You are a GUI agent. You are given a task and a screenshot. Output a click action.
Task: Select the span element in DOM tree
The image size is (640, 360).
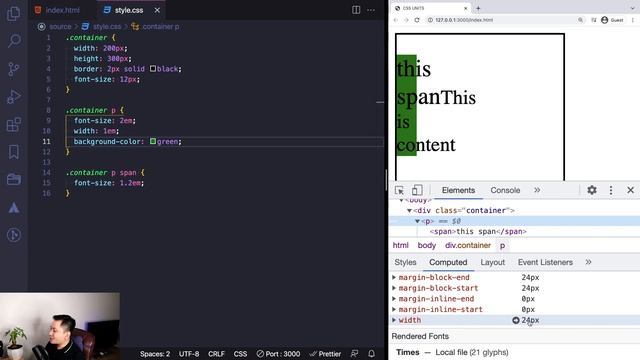coord(478,231)
